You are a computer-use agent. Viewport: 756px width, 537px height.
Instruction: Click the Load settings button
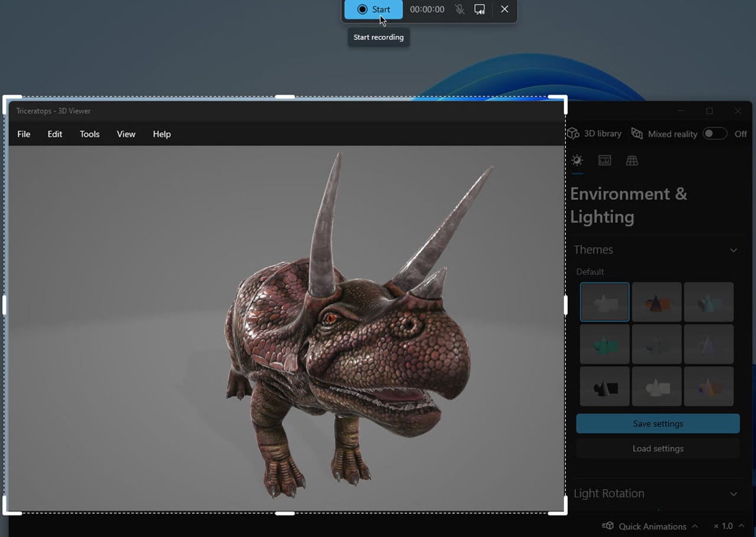[658, 448]
